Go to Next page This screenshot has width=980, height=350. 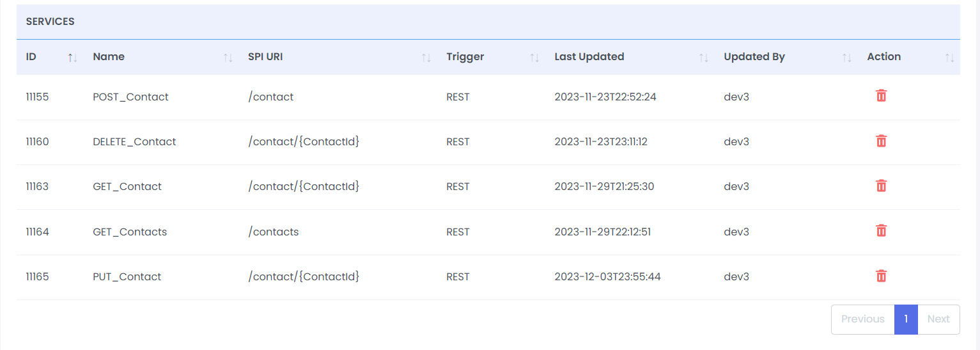(938, 319)
